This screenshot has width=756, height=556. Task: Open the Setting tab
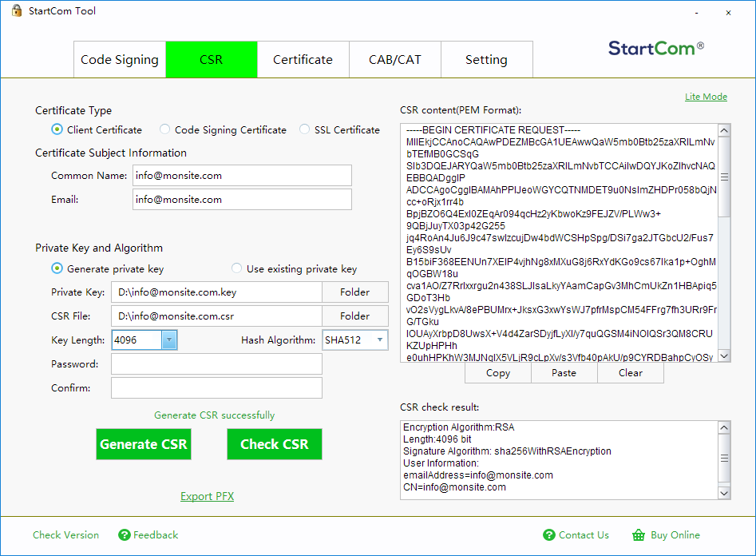[486, 59]
